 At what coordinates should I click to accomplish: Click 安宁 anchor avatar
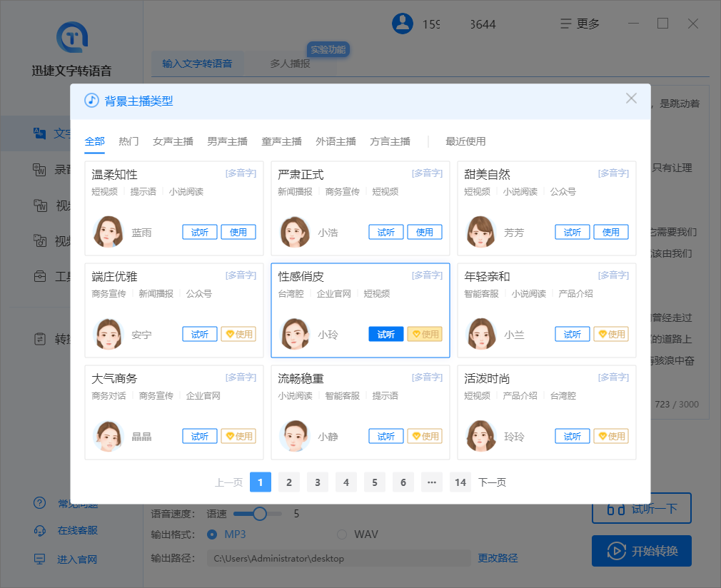pyautogui.click(x=109, y=334)
